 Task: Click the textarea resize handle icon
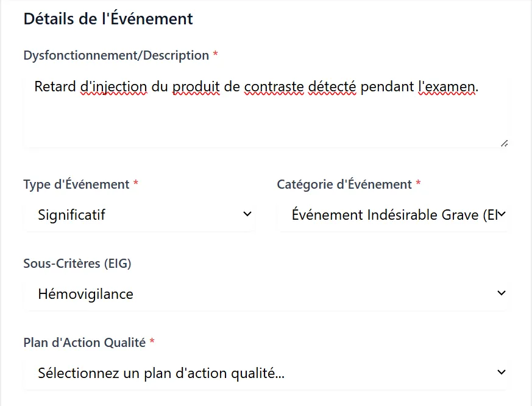tap(505, 144)
